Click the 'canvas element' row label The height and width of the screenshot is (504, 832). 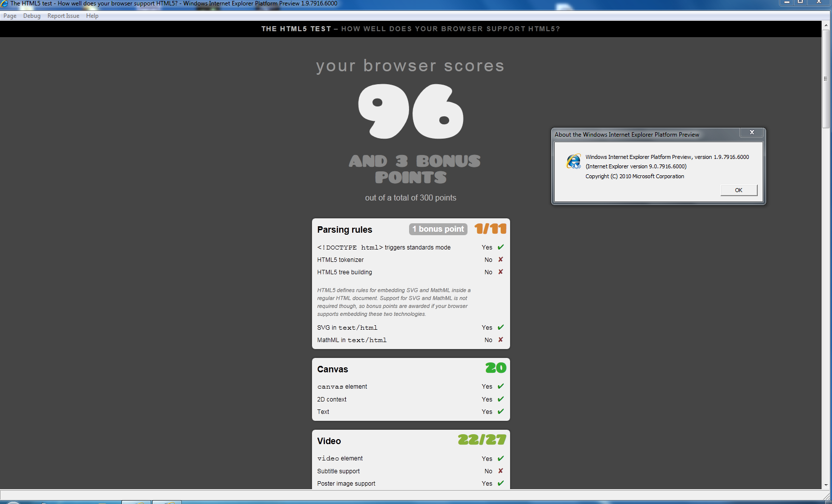pos(342,387)
